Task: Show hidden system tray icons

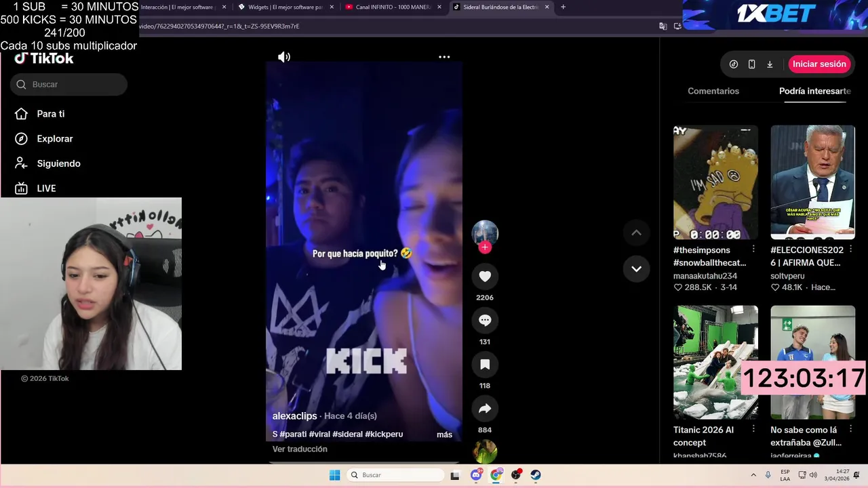Action: (753, 475)
